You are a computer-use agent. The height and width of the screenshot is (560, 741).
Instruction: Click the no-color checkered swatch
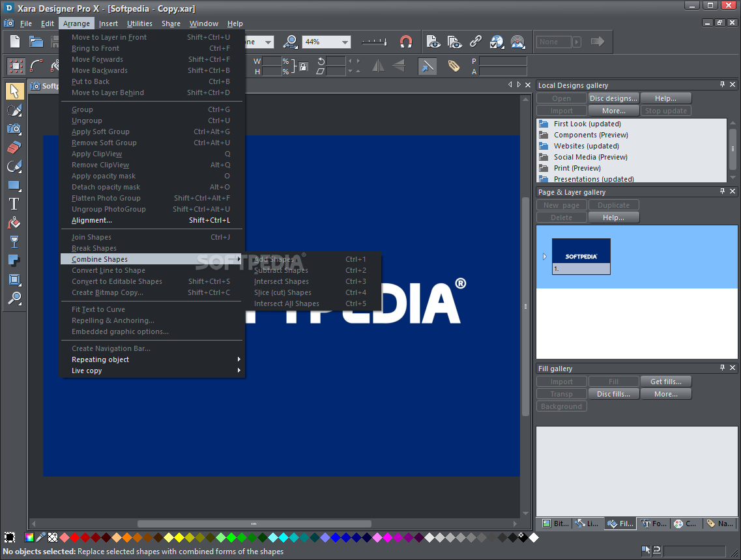pyautogui.click(x=53, y=537)
